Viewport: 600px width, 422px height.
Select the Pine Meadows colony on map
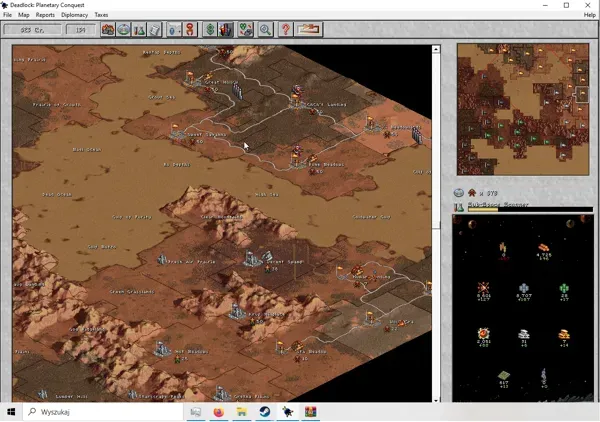[x=298, y=160]
